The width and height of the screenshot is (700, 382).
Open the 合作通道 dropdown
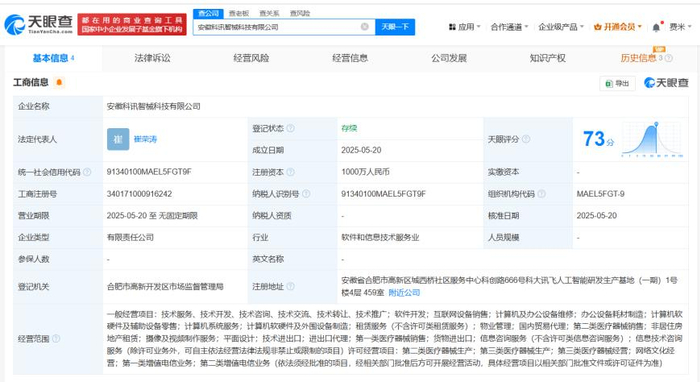coord(509,27)
